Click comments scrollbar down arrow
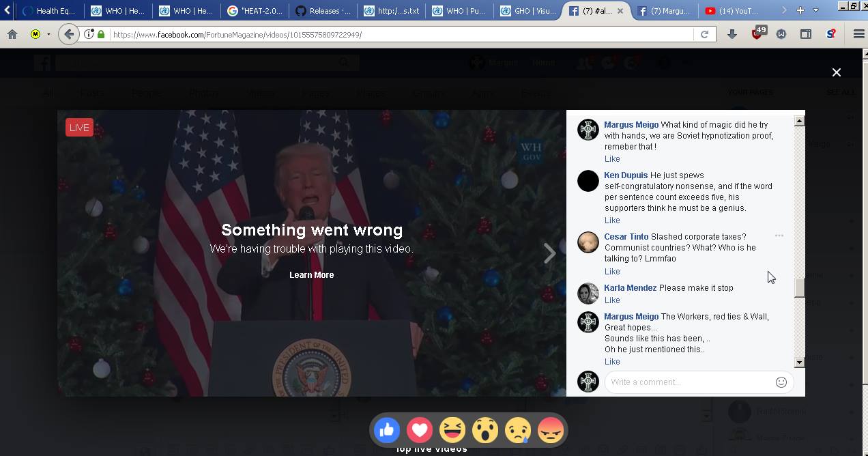Screen dimensions: 868x456 (799, 362)
